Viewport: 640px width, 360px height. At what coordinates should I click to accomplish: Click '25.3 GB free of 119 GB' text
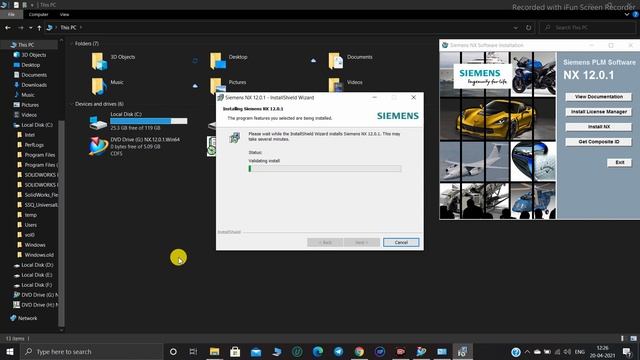(135, 128)
